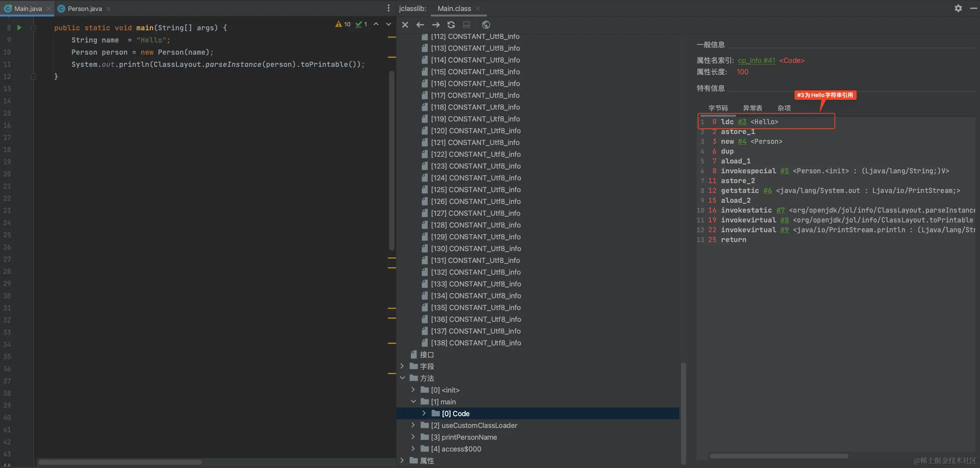Screen dimensions: 980x468
Task: Open the 字节码 bytecode tab
Action: (718, 108)
